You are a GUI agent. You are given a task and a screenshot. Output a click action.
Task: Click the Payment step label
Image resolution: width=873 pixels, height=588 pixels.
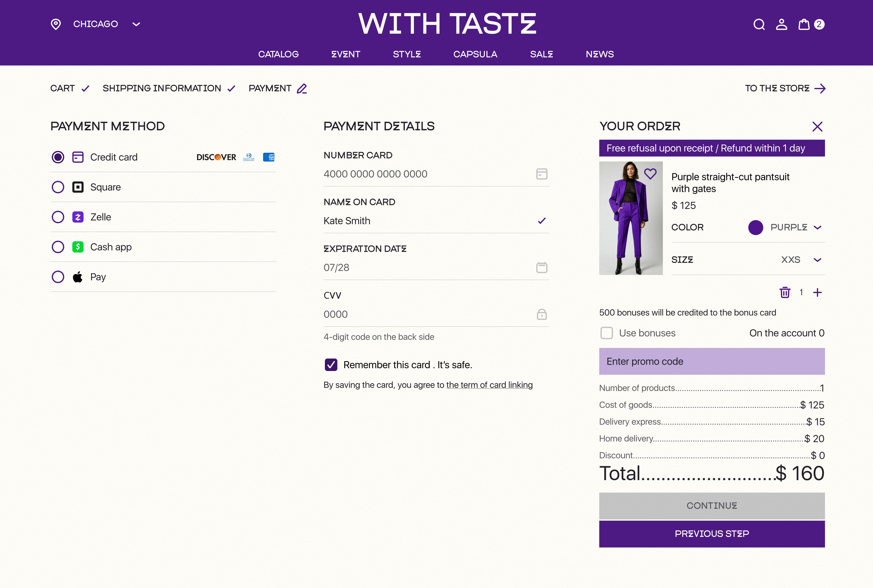(x=270, y=89)
